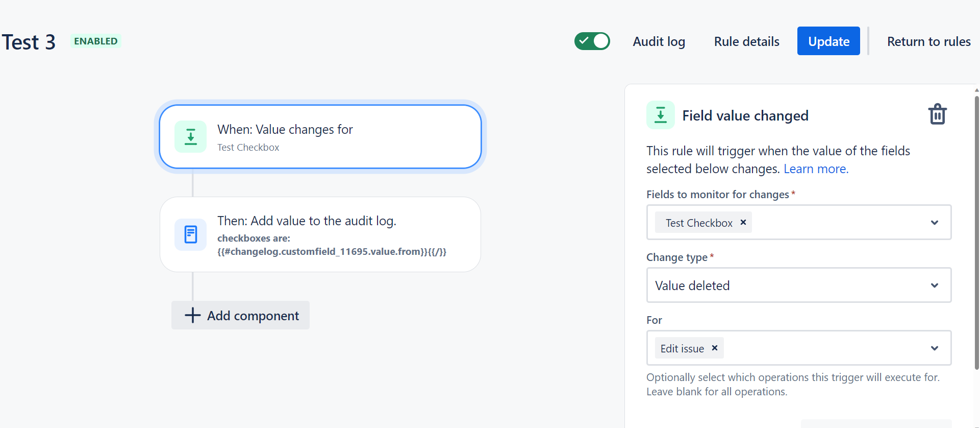Select the When: Value changes for card

[x=320, y=137]
